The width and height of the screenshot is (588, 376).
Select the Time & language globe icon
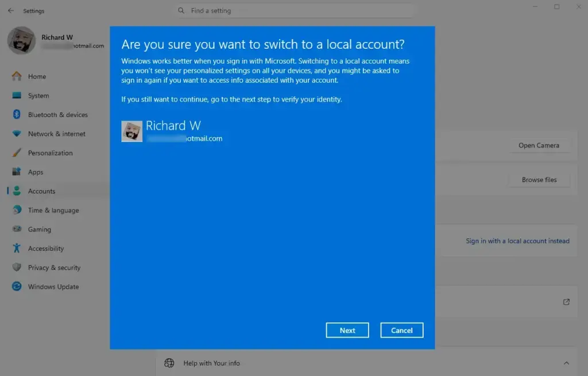(17, 210)
